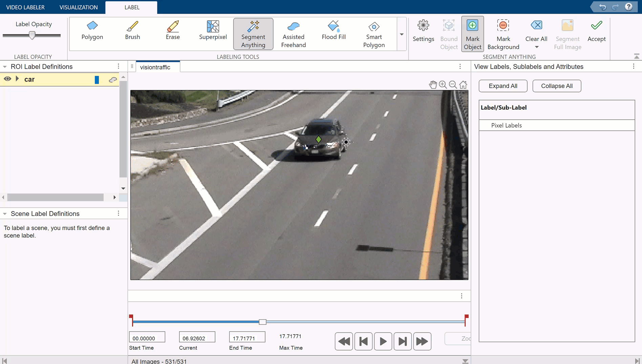Click the Assisted Freehand tool

pos(293,34)
